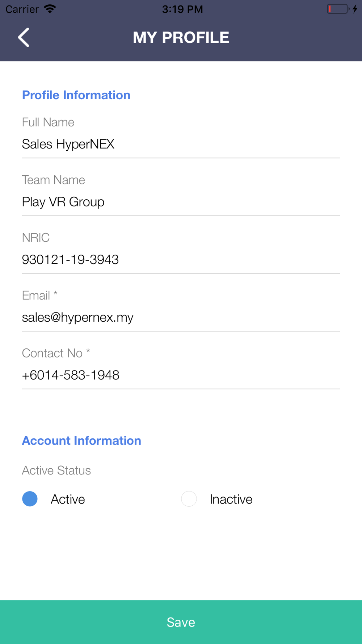This screenshot has width=362, height=644.
Task: Select the Active radio button
Action: pyautogui.click(x=30, y=499)
